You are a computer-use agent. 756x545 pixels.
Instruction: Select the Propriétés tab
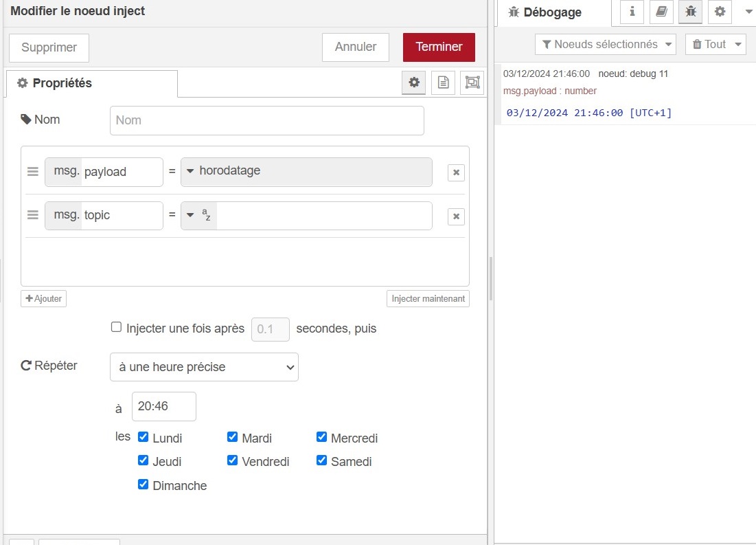tap(91, 83)
